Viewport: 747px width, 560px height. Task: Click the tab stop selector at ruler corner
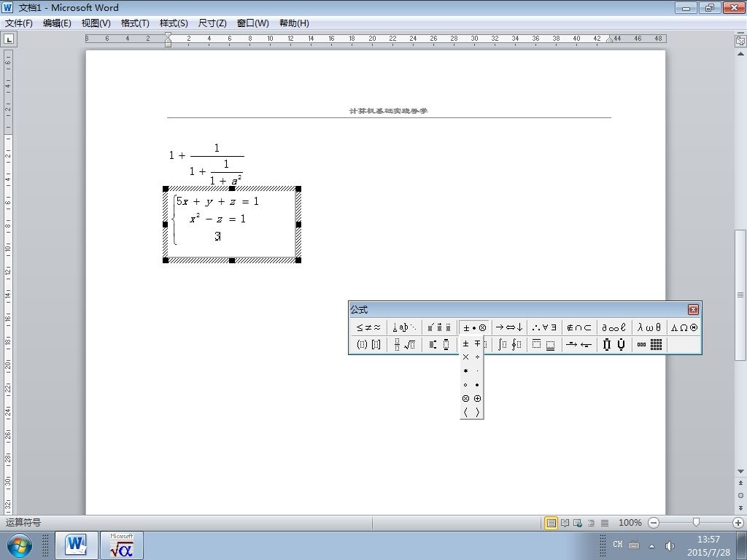click(x=9, y=39)
